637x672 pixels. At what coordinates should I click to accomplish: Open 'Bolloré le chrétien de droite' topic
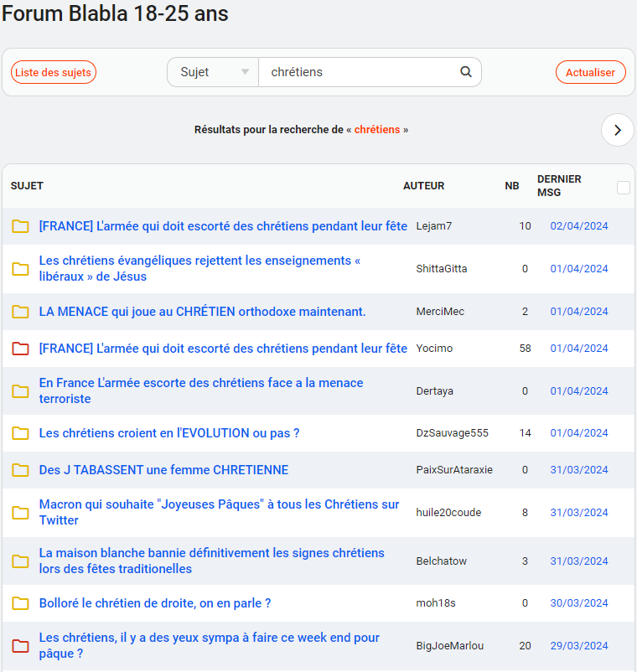155,603
